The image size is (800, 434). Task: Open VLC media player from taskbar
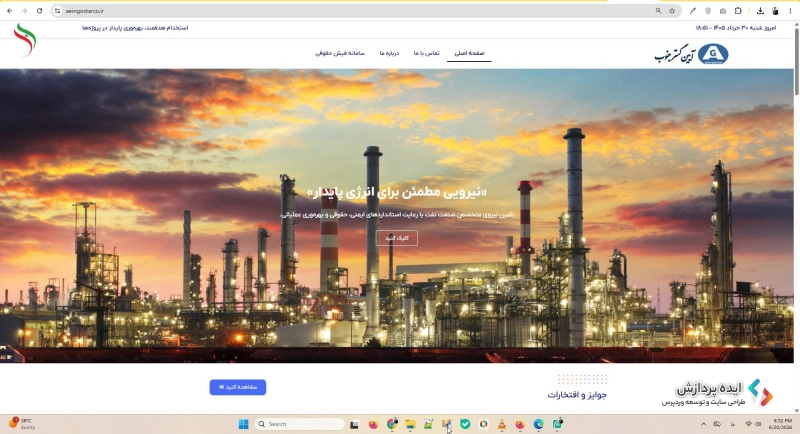tap(502, 424)
